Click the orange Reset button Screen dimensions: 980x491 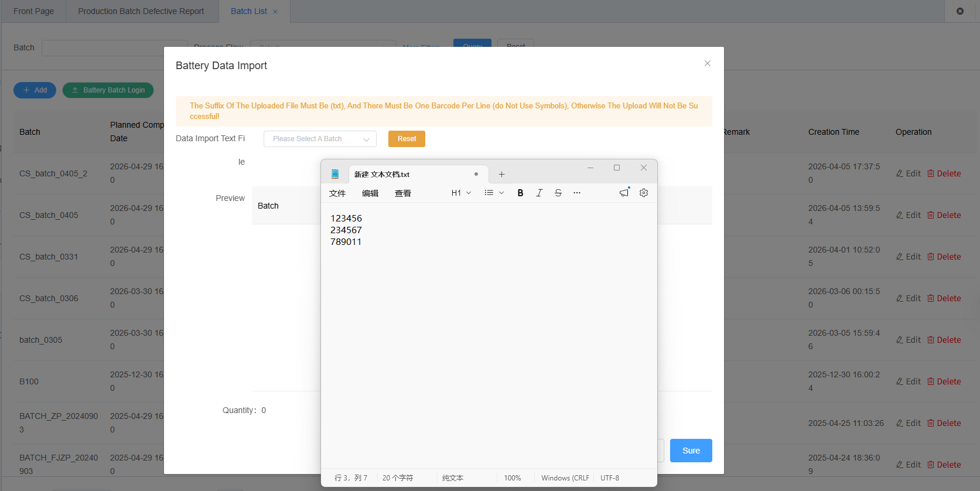point(407,139)
